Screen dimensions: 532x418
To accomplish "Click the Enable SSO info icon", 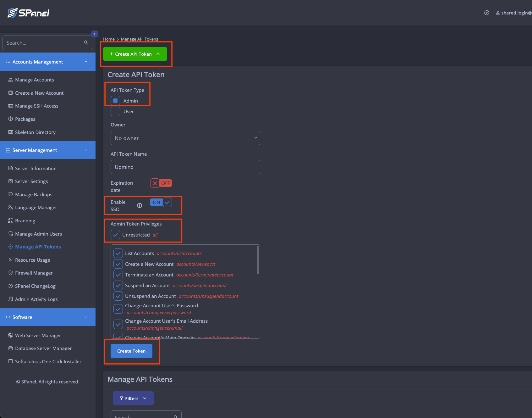I will click(140, 206).
